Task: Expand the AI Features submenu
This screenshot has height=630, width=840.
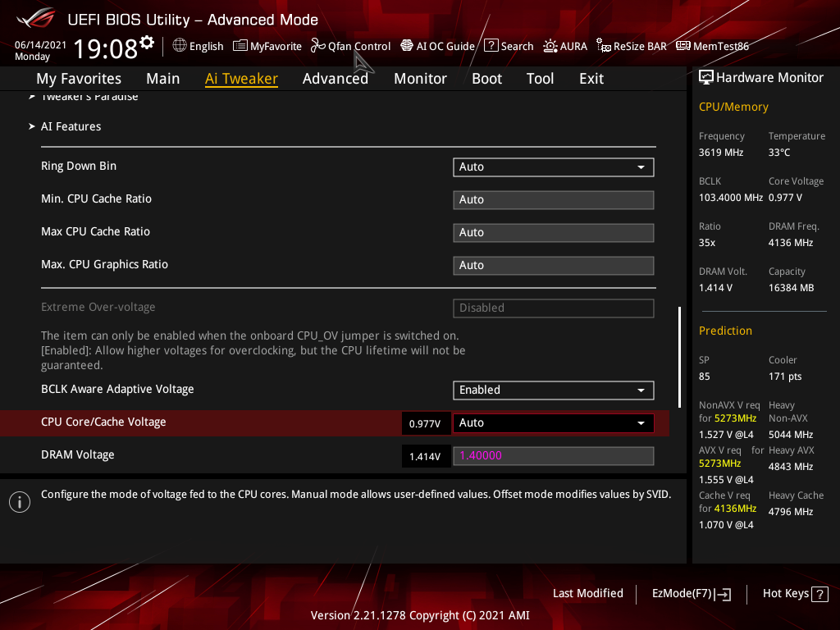Action: click(x=71, y=126)
